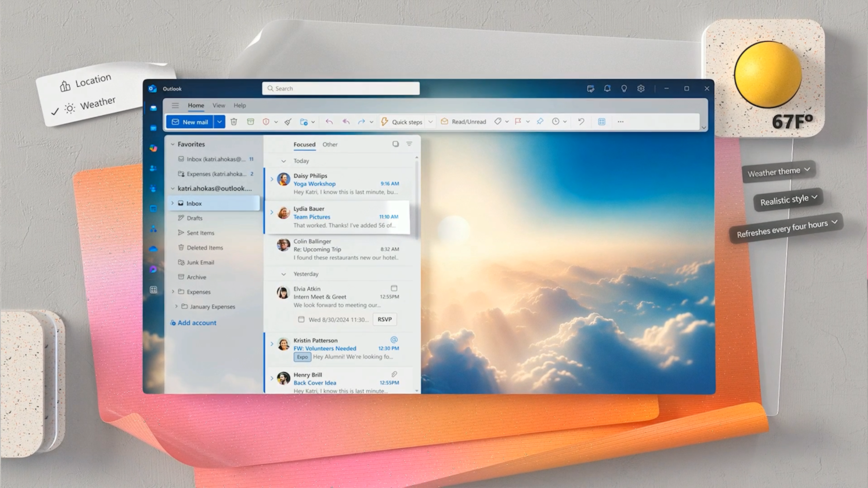Expand the Favorites folder group
Viewport: 868px width, 488px height.
tap(172, 144)
